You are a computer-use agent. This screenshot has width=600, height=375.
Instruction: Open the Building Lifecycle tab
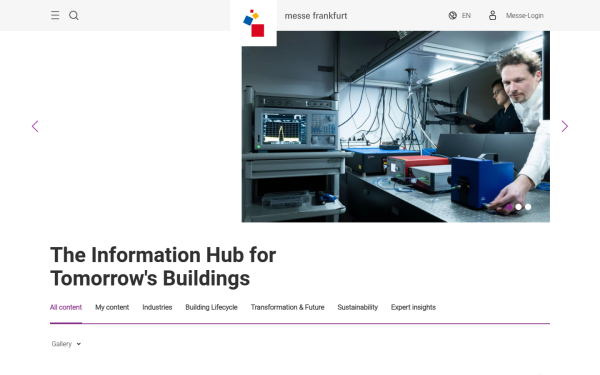click(x=211, y=307)
